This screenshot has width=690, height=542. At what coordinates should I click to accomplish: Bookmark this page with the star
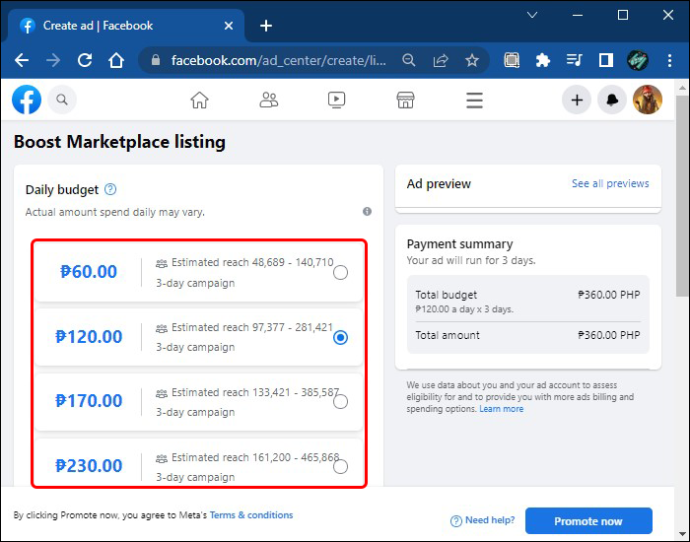click(x=472, y=60)
